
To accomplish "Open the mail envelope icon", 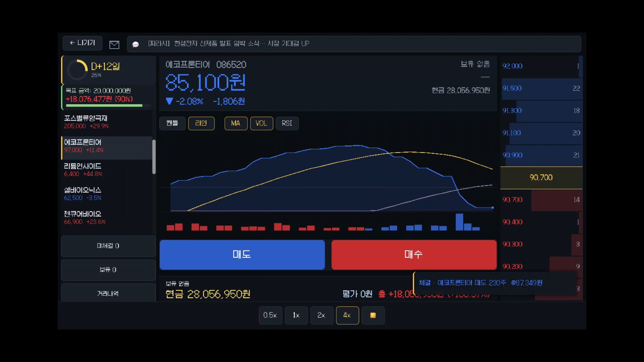I will (x=114, y=45).
